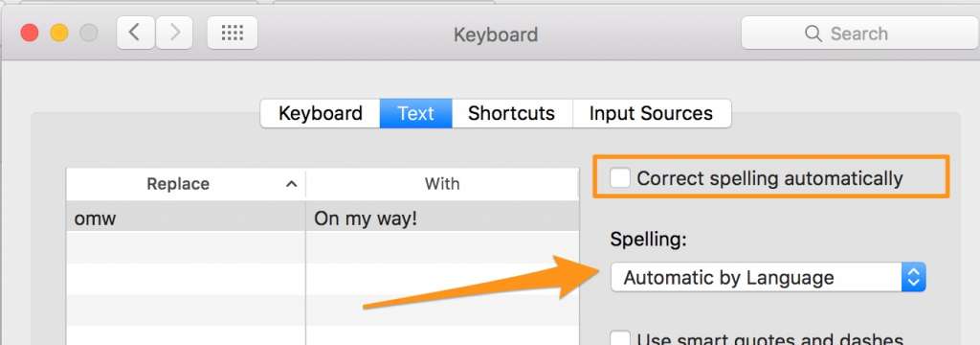Enable Correct spelling automatically checkbox

point(620,178)
